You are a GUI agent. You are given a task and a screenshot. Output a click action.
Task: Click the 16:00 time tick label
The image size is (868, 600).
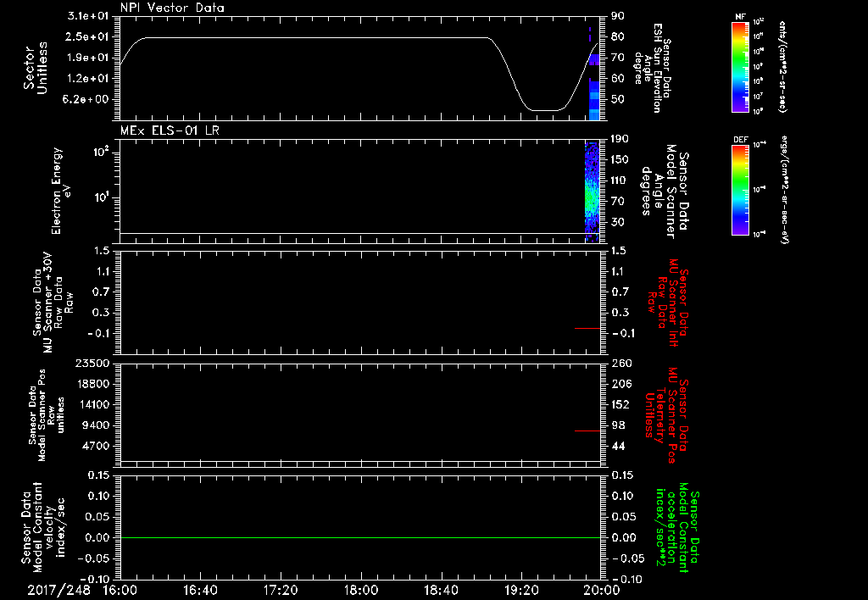coord(120,590)
